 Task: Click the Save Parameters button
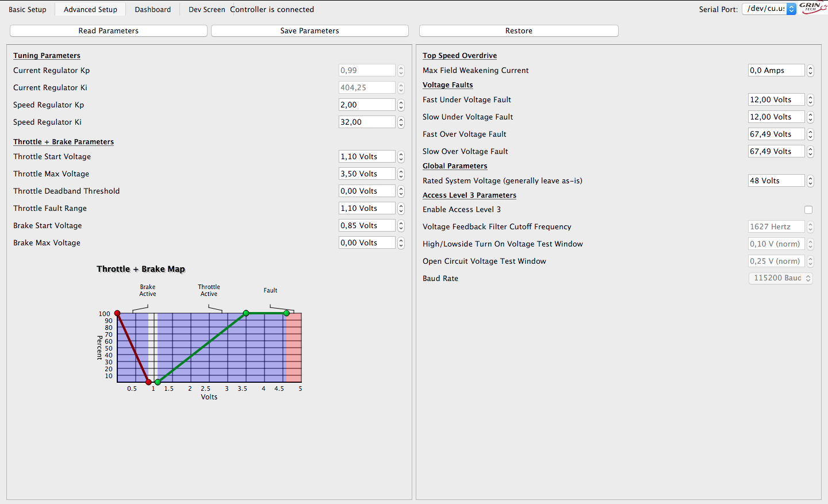point(309,31)
